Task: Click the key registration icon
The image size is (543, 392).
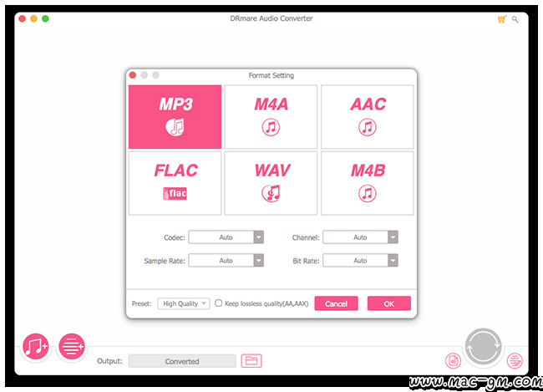Action: (x=515, y=19)
